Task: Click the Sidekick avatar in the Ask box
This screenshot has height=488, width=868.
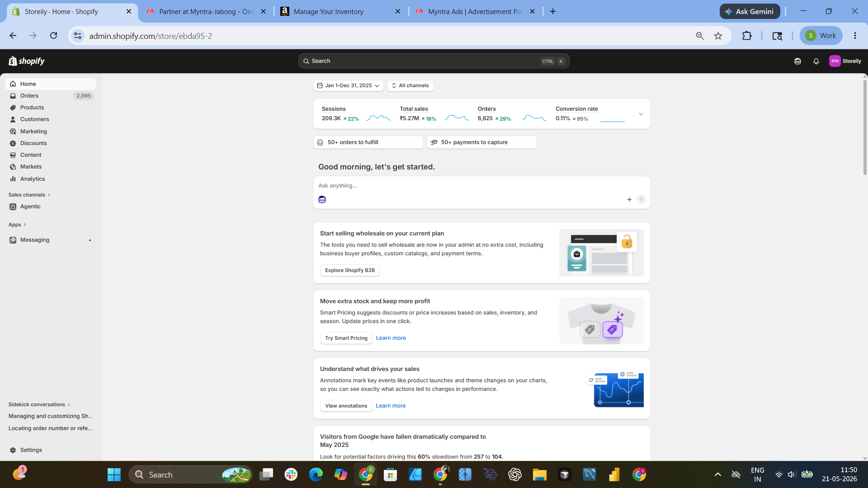Action: pyautogui.click(x=322, y=199)
